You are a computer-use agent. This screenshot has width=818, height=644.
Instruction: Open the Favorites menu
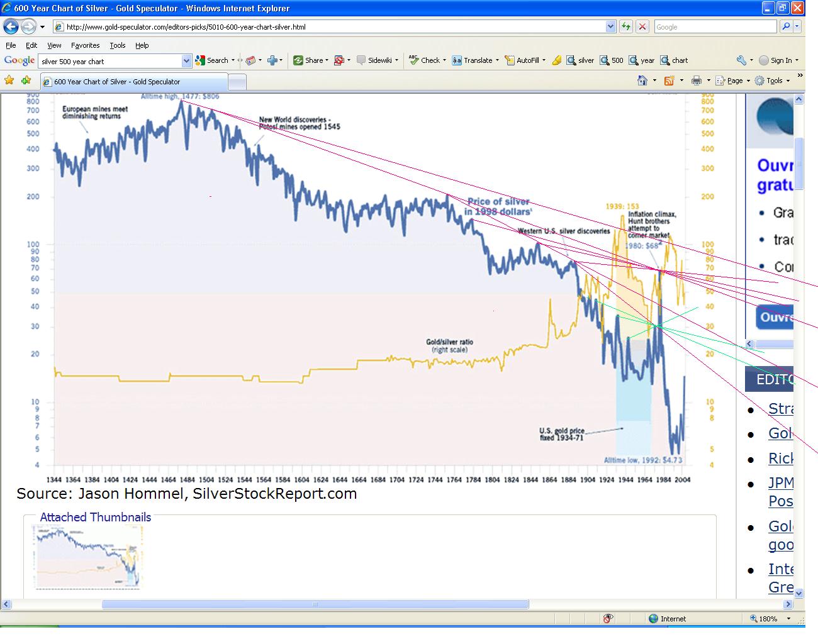[85, 45]
